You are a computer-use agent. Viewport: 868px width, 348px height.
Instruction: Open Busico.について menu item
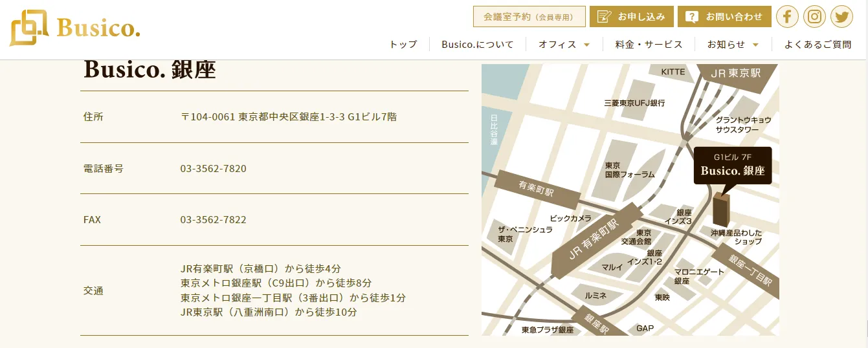478,45
